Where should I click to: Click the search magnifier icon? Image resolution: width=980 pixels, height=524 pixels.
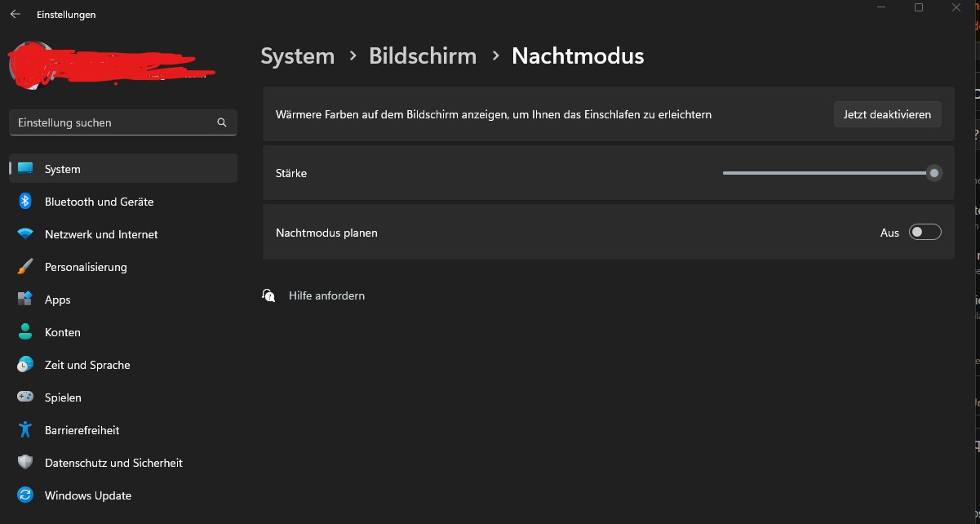(222, 122)
